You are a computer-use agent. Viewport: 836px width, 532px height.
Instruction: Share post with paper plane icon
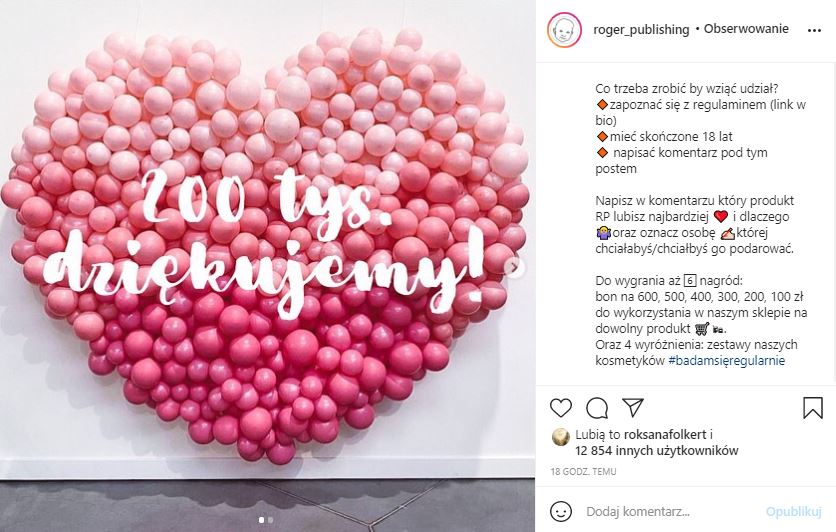pos(633,407)
